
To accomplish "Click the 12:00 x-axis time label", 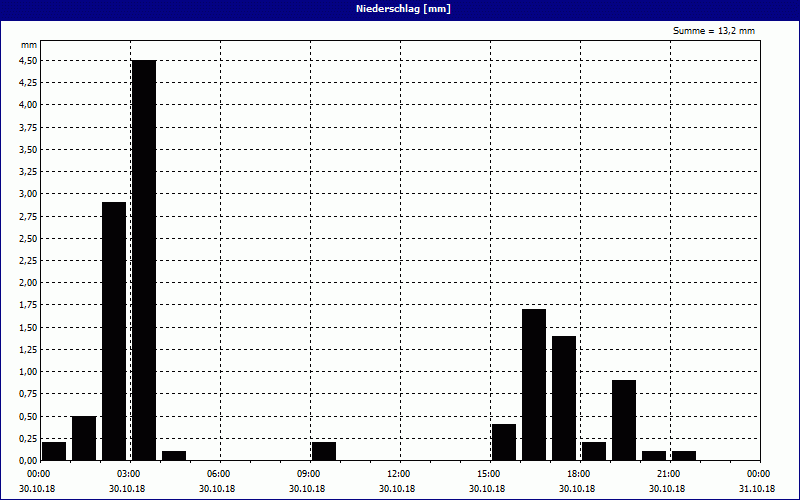I will (399, 473).
